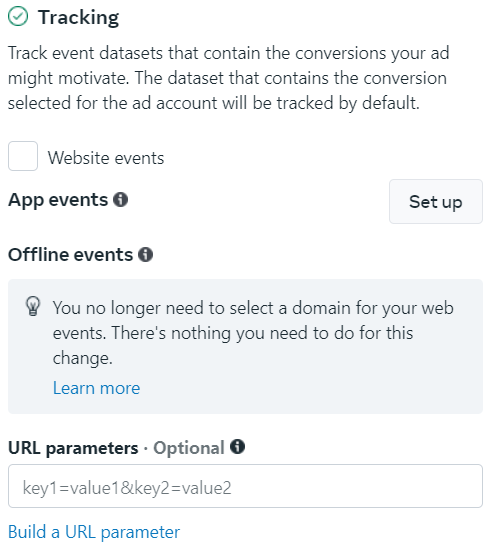492x550 pixels.
Task: Click the tracking description paragraph
Action: point(228,78)
